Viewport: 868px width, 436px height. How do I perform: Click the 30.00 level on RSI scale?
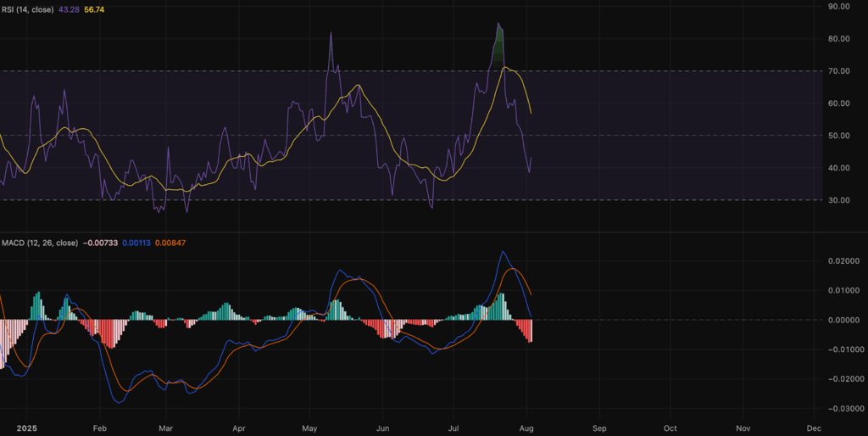(838, 200)
